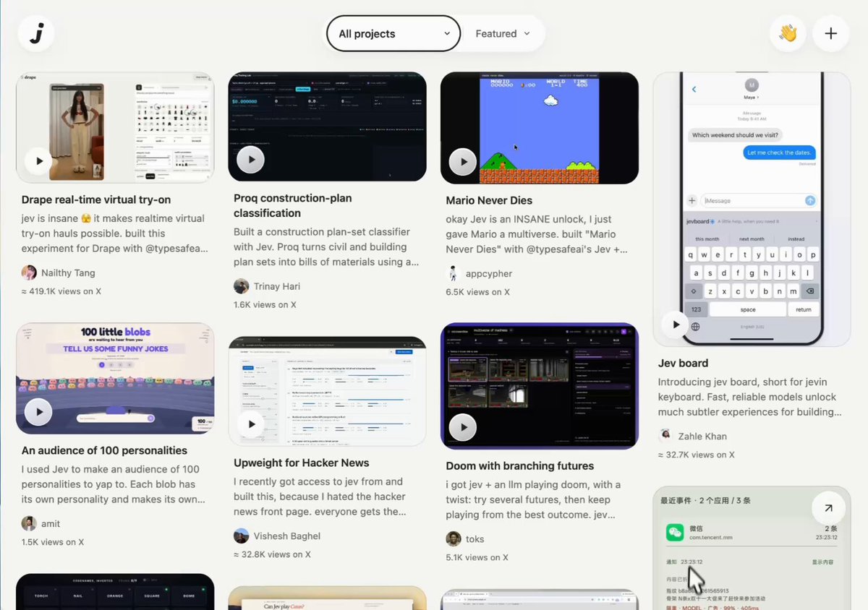
Task: Click Trinay Hari's avatar
Action: [242, 286]
